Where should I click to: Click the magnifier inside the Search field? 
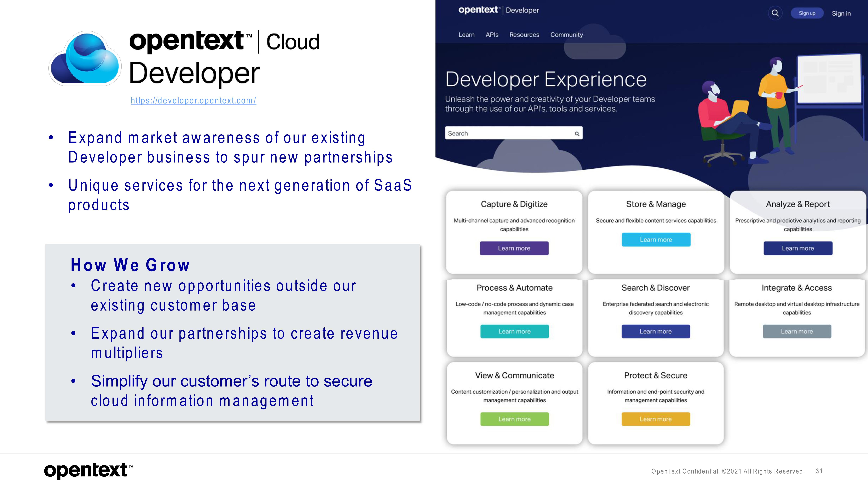point(577,134)
